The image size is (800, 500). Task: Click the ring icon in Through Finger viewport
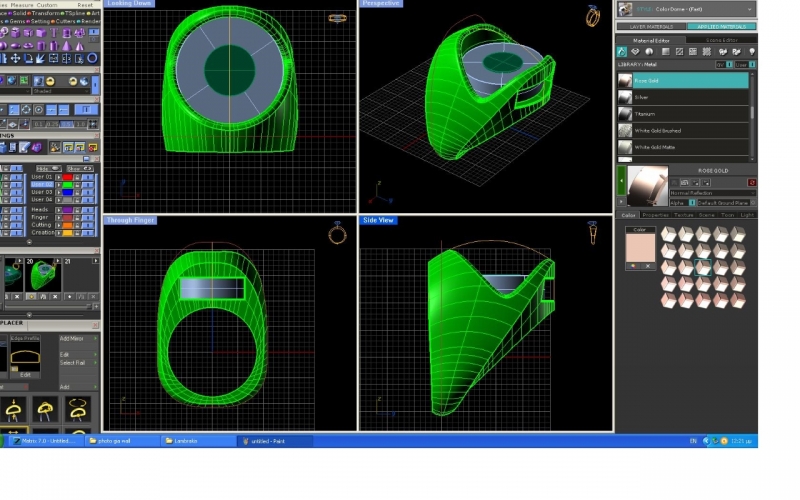tap(337, 233)
